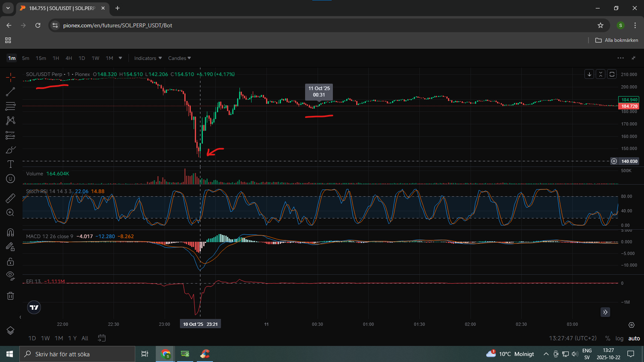Screen dimensions: 644x362
Task: Select the XABCD pattern tool
Action: 10,121
